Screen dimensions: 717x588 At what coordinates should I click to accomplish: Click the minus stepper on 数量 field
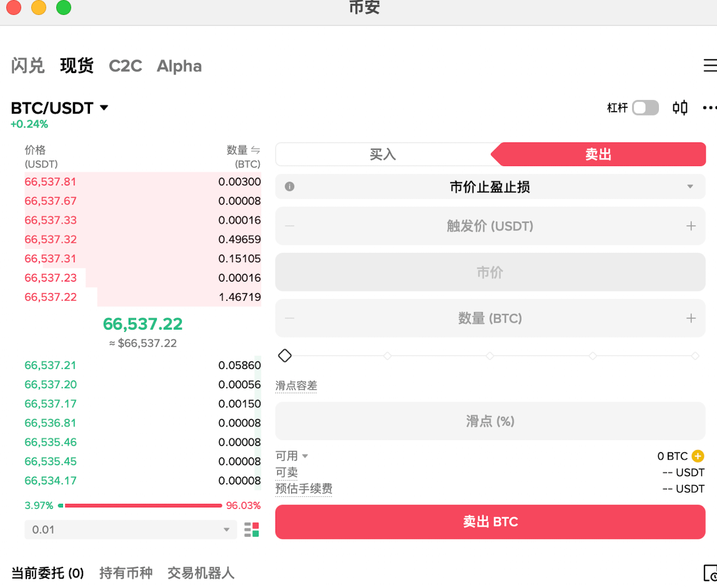(289, 318)
